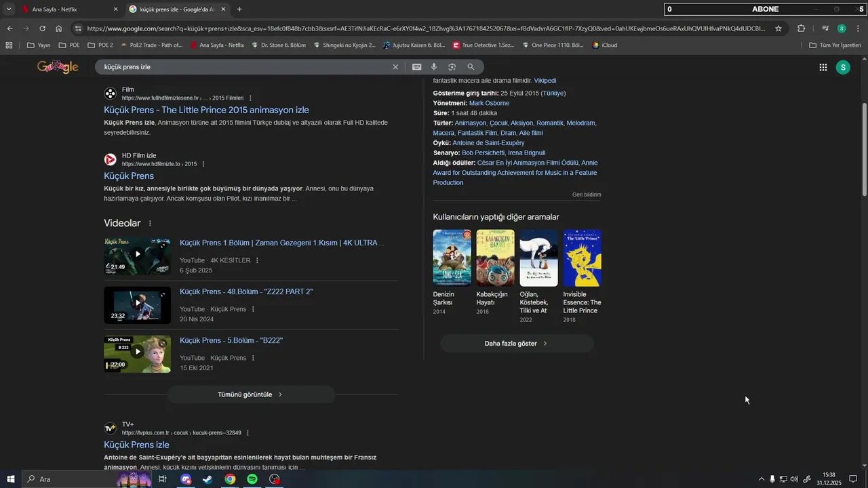Open the Google account avatar on page
Image resolution: width=868 pixels, height=488 pixels.
(843, 67)
